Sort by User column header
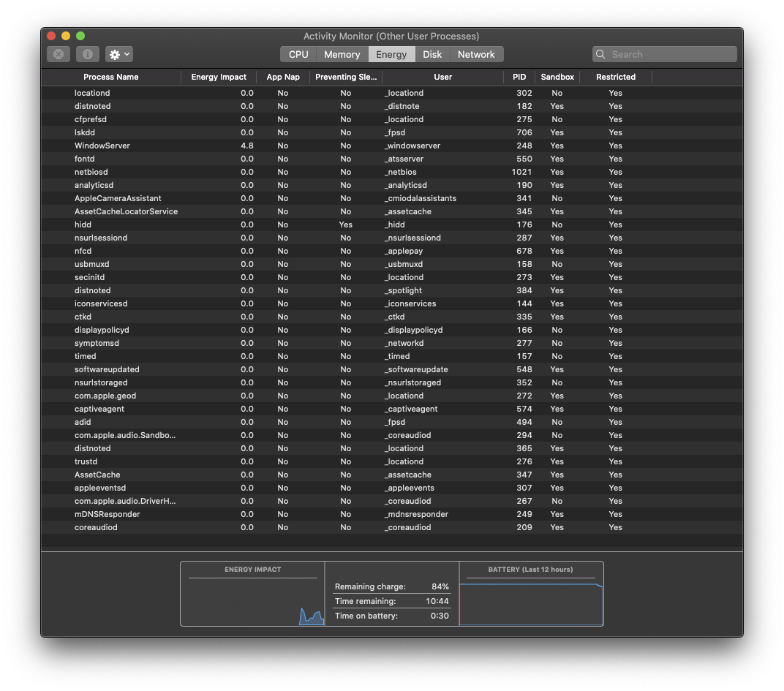This screenshot has width=784, height=691. point(443,77)
